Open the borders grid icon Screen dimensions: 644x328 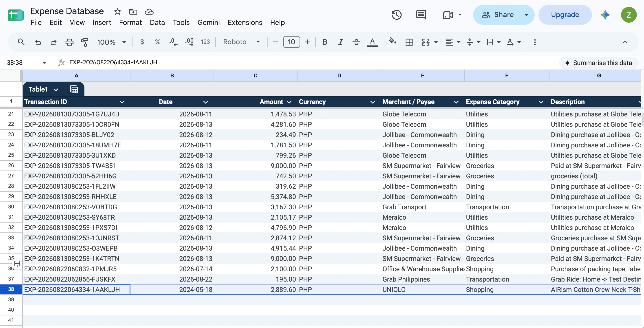[409, 42]
